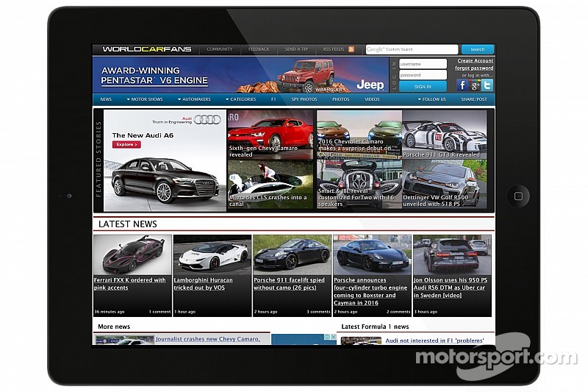The width and height of the screenshot is (588, 392).
Task: Open the Porsche 911 facelift thumbnail image
Action: click(292, 255)
